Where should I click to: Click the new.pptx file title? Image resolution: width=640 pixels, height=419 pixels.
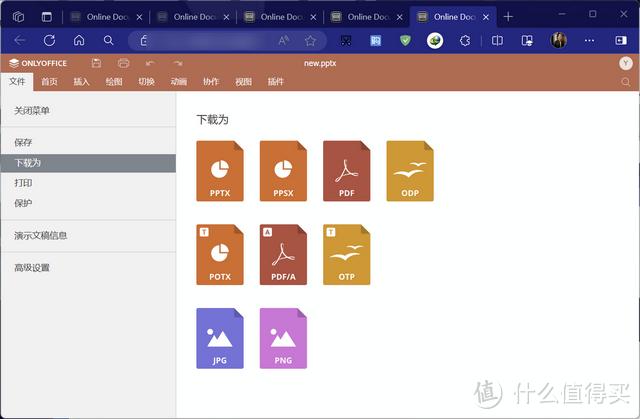320,63
